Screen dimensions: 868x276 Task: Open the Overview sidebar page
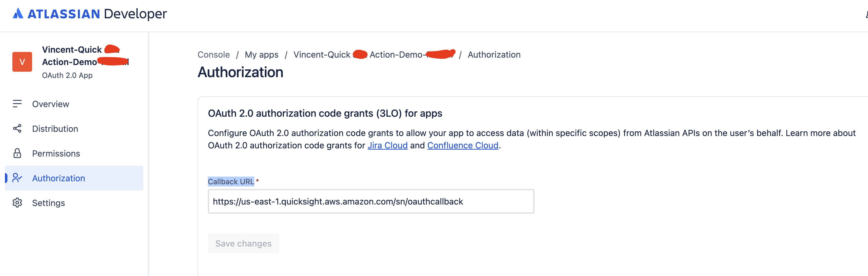50,104
